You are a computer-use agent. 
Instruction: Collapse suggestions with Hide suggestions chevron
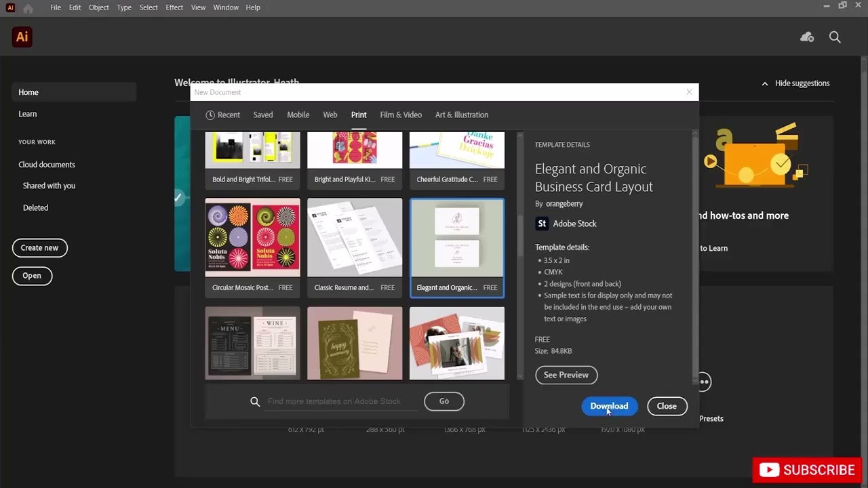tap(765, 83)
